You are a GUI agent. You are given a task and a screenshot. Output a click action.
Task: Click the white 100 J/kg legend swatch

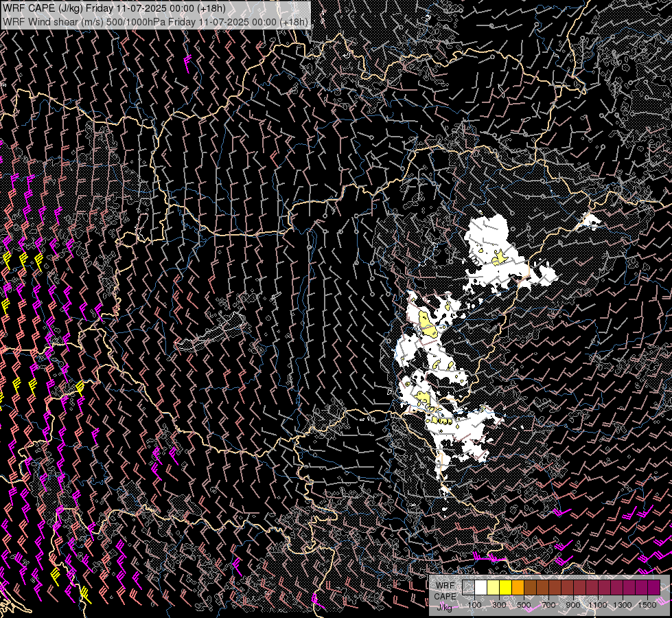(x=481, y=587)
